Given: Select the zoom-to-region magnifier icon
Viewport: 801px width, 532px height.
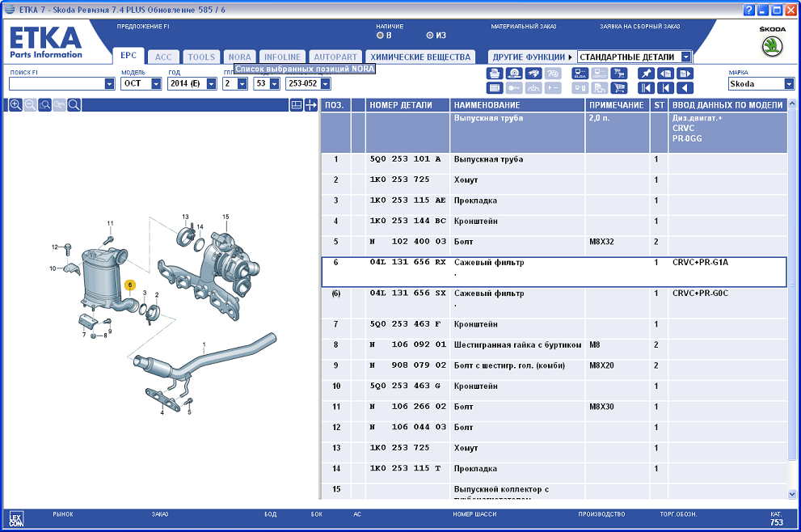Looking at the screenshot, I should tap(45, 105).
